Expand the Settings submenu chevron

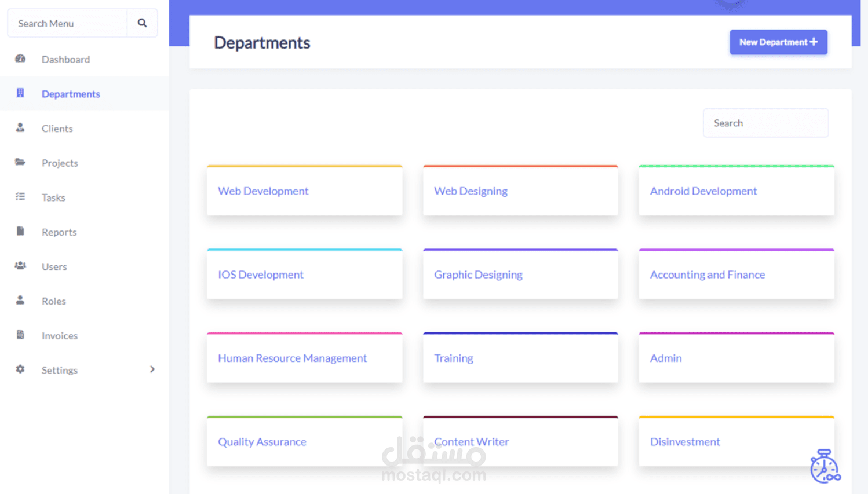pos(152,369)
